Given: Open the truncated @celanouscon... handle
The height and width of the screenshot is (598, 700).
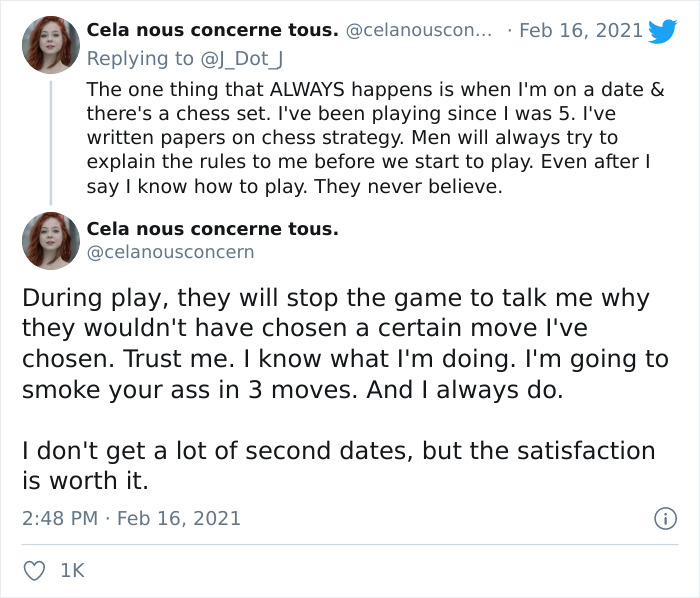Looking at the screenshot, I should click(x=419, y=30).
